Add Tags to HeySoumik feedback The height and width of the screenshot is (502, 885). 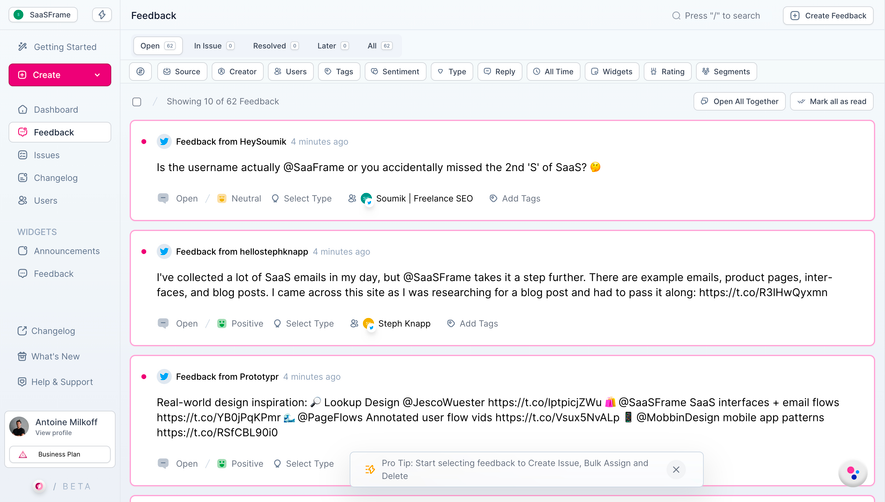pyautogui.click(x=515, y=198)
